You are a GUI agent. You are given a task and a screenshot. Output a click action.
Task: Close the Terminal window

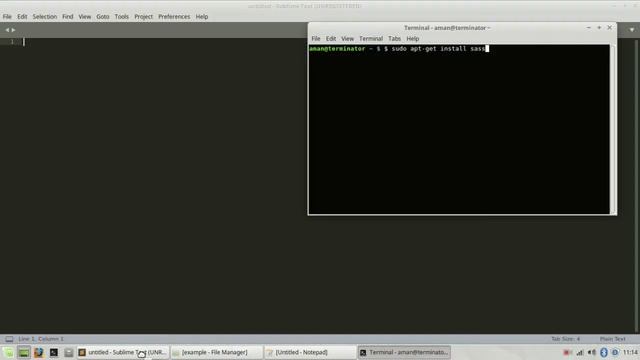point(610,28)
